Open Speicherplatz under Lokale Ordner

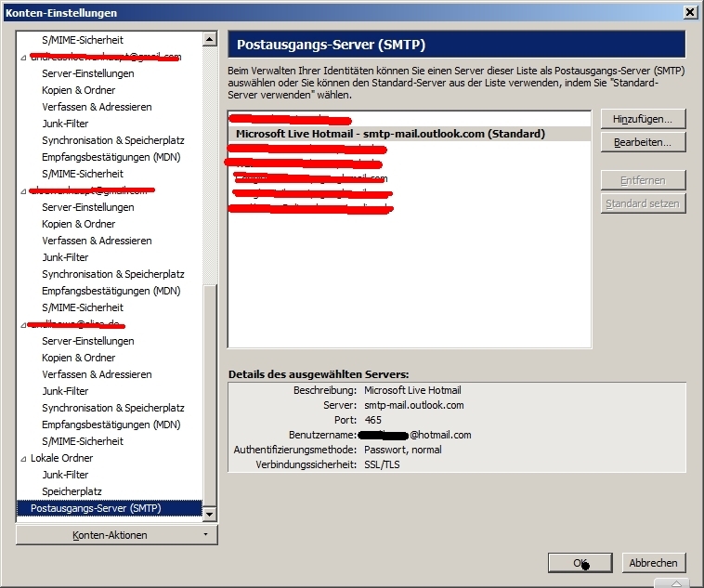[72, 491]
